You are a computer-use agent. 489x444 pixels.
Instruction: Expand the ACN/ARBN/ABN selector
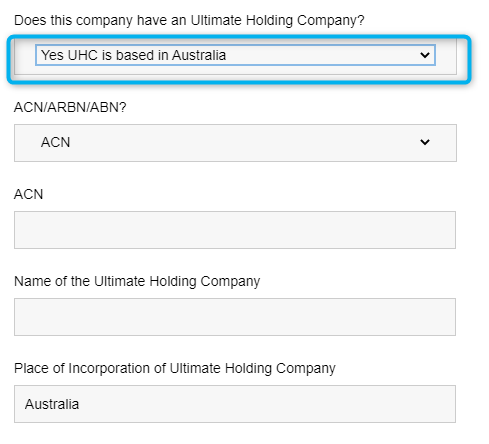click(x=235, y=143)
